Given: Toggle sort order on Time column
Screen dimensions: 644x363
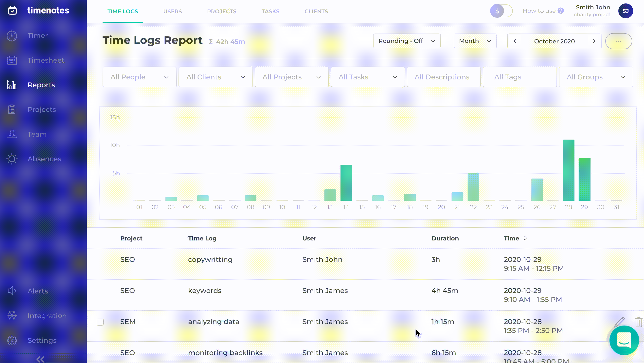Looking at the screenshot, I should click(525, 238).
